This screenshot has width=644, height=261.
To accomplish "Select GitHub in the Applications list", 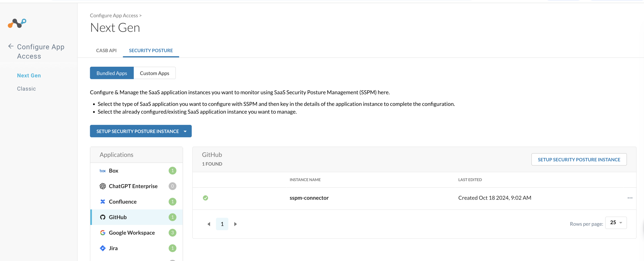I will (137, 217).
